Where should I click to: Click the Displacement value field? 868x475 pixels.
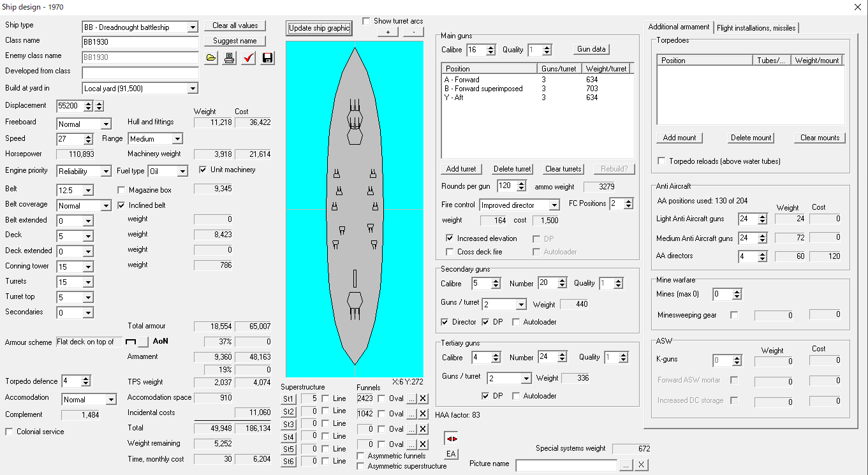[70, 106]
